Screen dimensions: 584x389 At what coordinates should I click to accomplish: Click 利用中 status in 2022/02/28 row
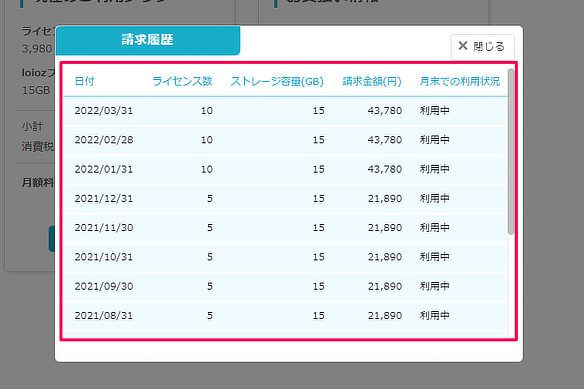click(435, 140)
